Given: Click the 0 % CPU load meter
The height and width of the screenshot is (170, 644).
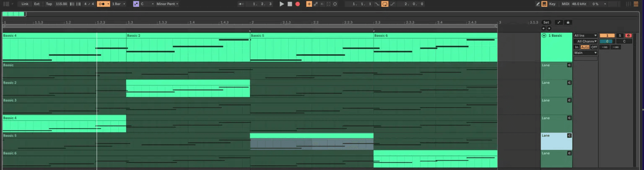Looking at the screenshot, I should [595, 4].
